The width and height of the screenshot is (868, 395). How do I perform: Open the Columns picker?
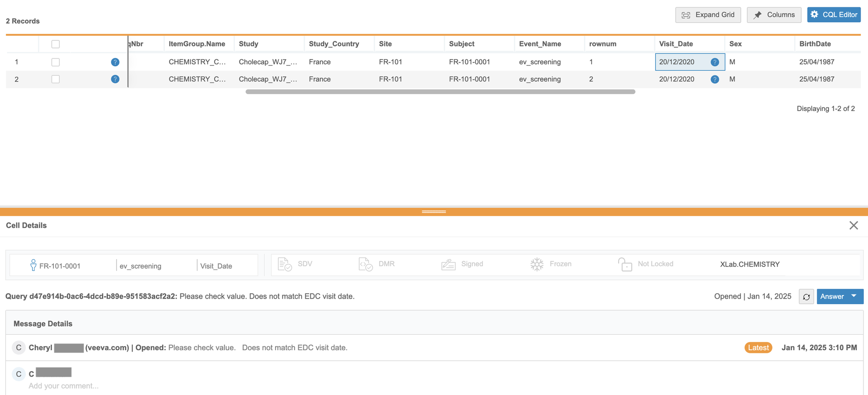pyautogui.click(x=774, y=15)
